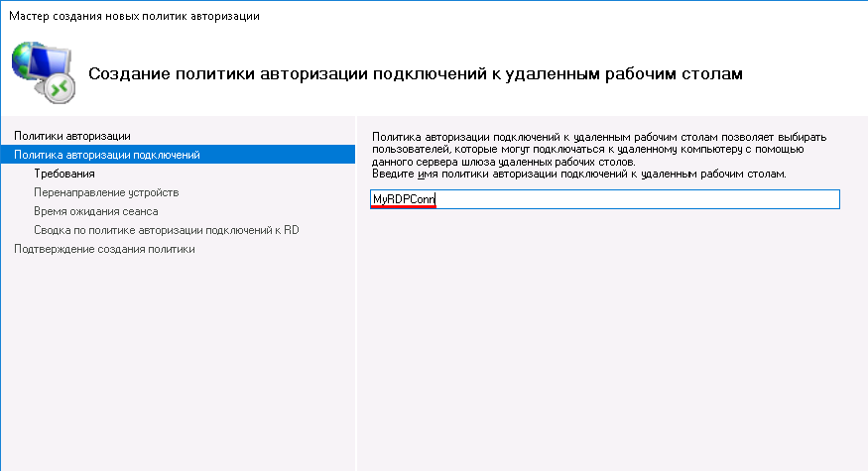Click the window title 'Мастер создания новых политик'
This screenshot has width=868, height=471.
point(135,17)
